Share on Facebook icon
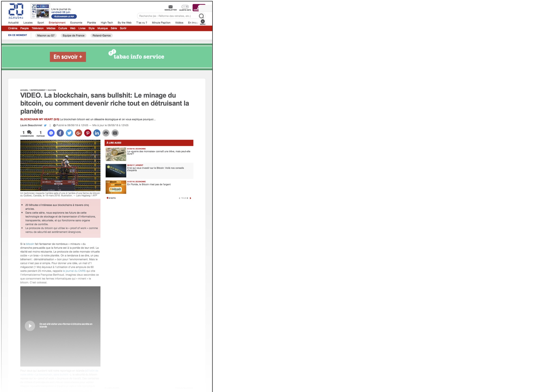 coord(60,133)
